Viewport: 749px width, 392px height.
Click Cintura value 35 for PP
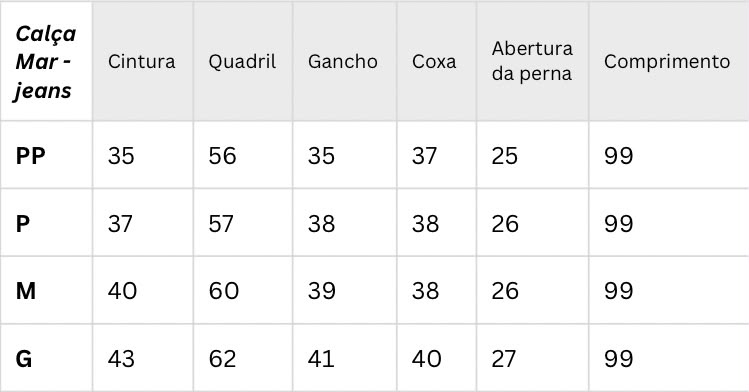pyautogui.click(x=121, y=156)
